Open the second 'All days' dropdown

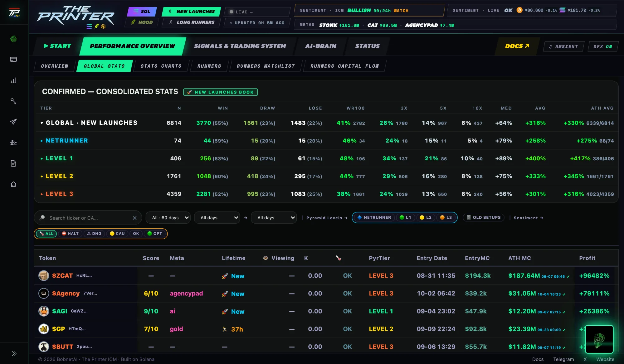(x=274, y=218)
